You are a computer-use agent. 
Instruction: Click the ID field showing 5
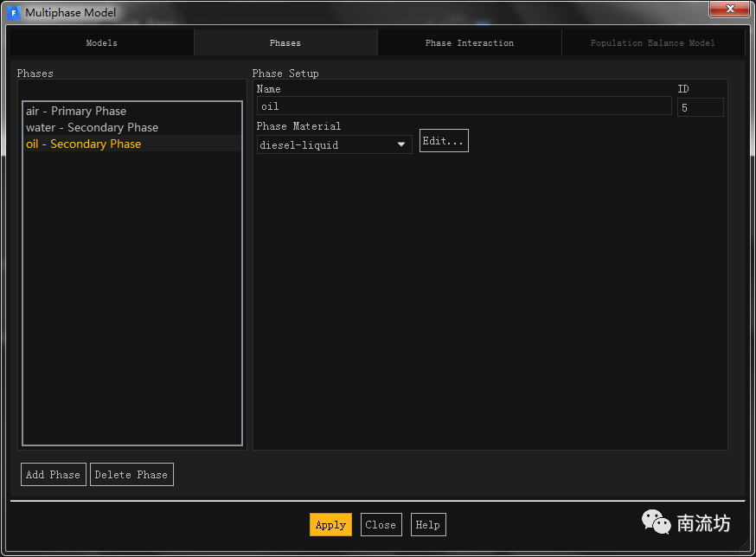(700, 108)
